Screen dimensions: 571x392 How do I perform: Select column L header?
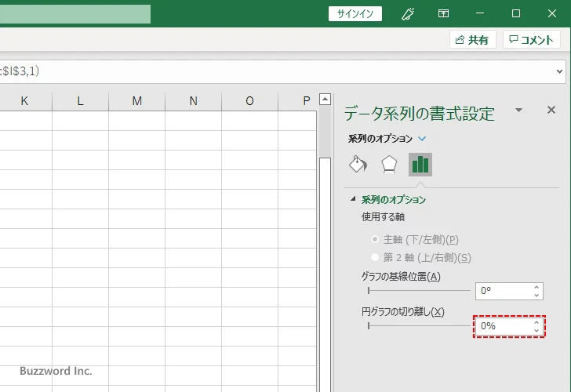point(80,101)
